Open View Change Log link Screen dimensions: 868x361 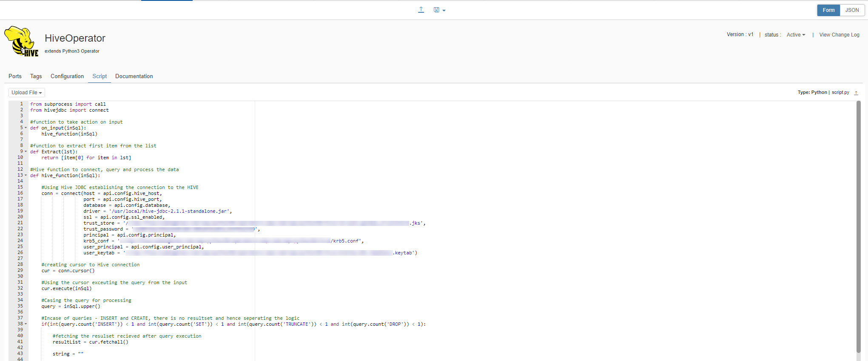[x=839, y=35]
